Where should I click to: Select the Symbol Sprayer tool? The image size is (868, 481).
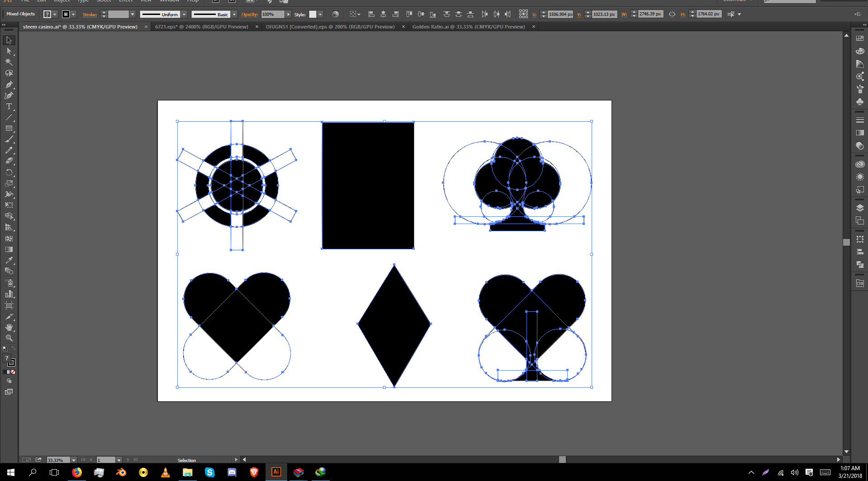(x=9, y=283)
